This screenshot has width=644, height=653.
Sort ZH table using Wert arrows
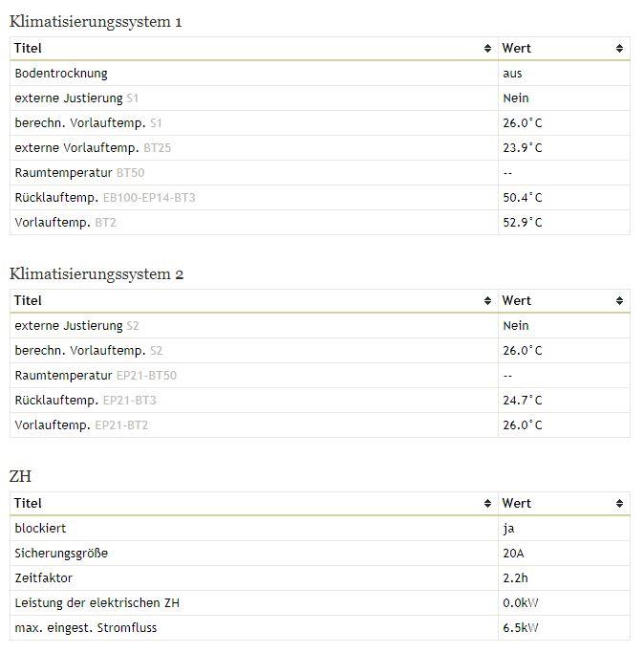pos(619,504)
